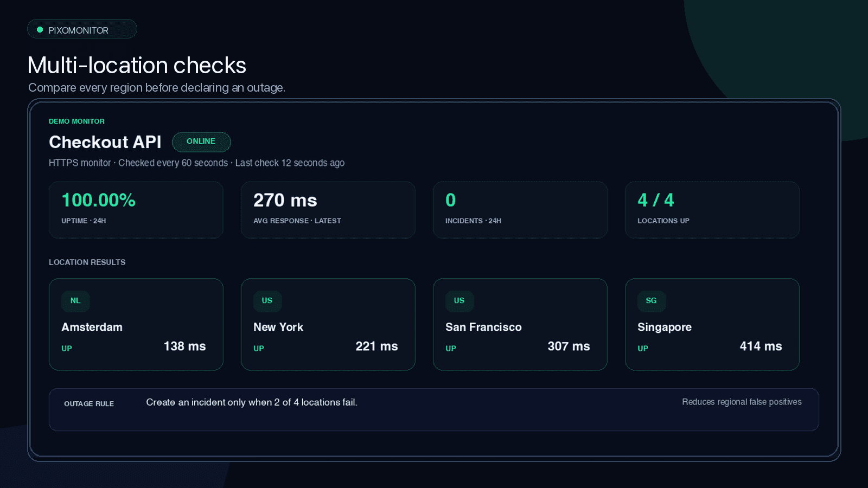The width and height of the screenshot is (868, 488).
Task: Click the ONLINE status pill
Action: tap(201, 142)
